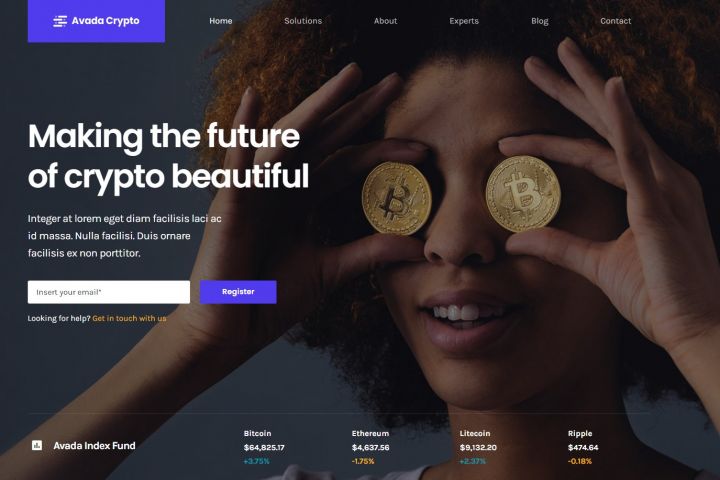Open the Home menu item
720x480 pixels.
221,21
